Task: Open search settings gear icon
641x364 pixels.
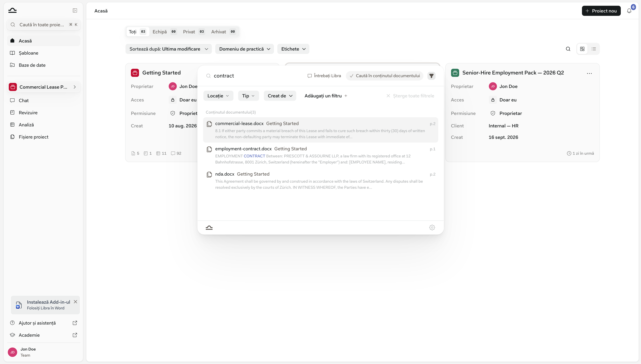Action: tap(432, 227)
